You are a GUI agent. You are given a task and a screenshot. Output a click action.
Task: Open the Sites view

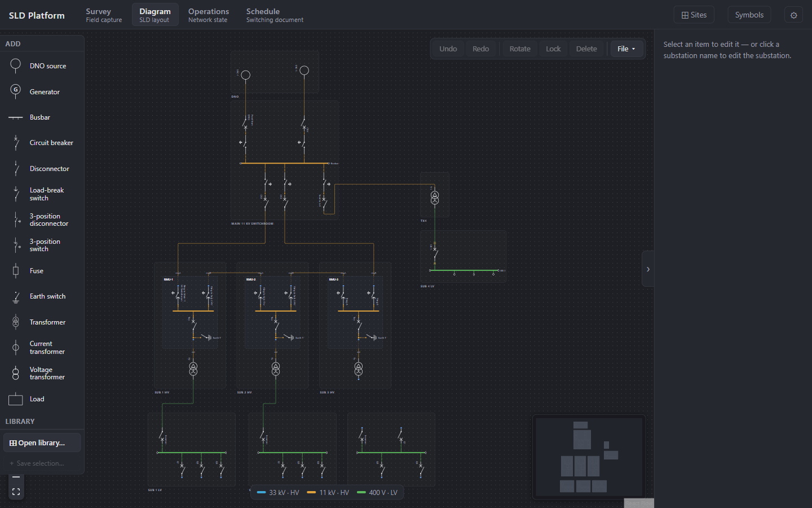(694, 15)
